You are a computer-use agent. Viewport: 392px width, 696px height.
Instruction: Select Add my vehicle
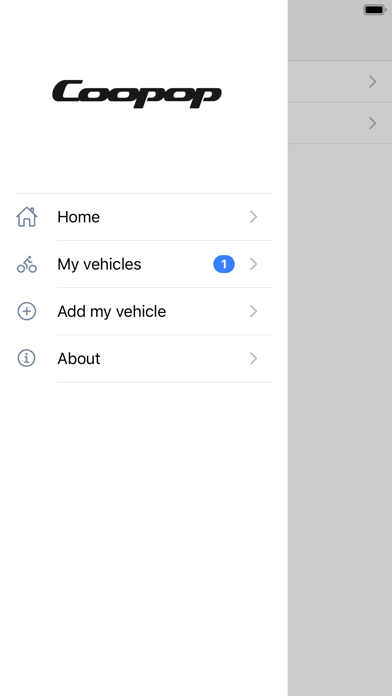[144, 311]
